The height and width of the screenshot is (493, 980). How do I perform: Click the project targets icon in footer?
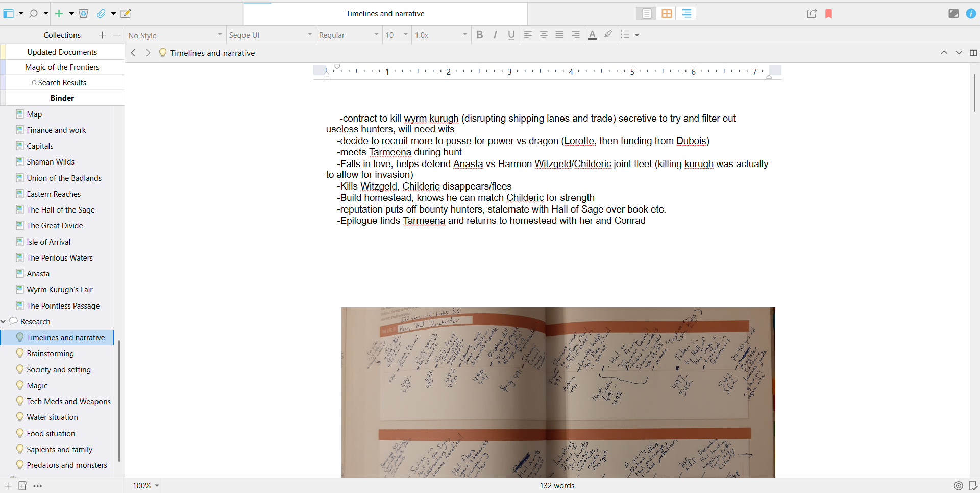[x=958, y=486]
